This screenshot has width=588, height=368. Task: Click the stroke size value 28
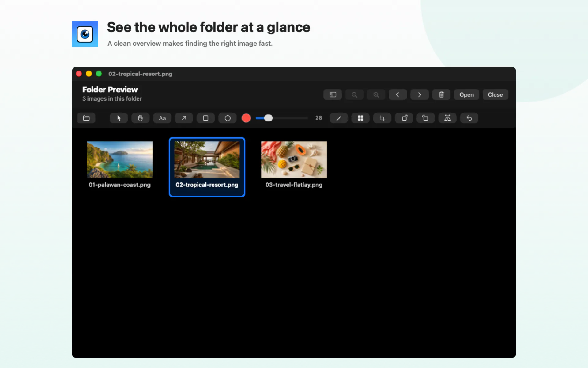(319, 118)
